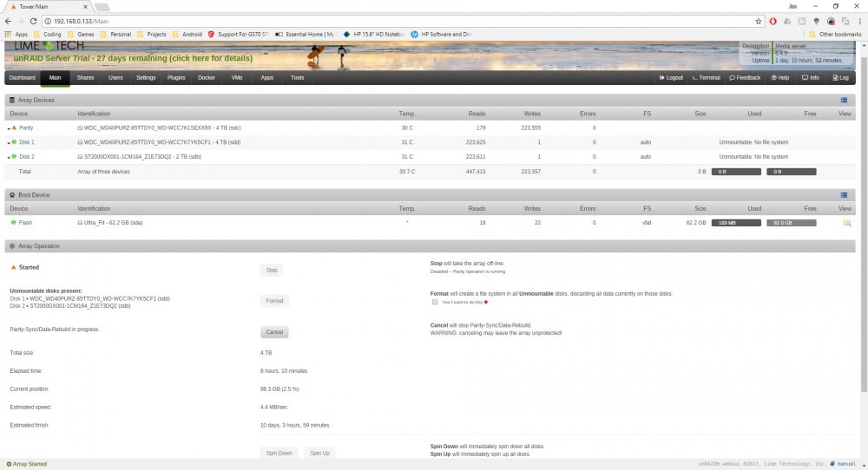Image resolution: width=868 pixels, height=470 pixels.
Task: Click the trial days remaining banner
Action: click(133, 58)
